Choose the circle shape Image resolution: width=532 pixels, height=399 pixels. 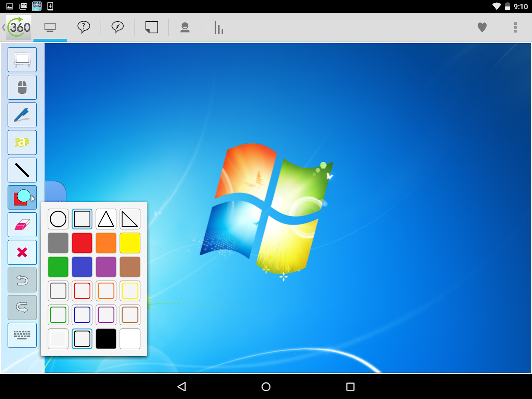[58, 219]
